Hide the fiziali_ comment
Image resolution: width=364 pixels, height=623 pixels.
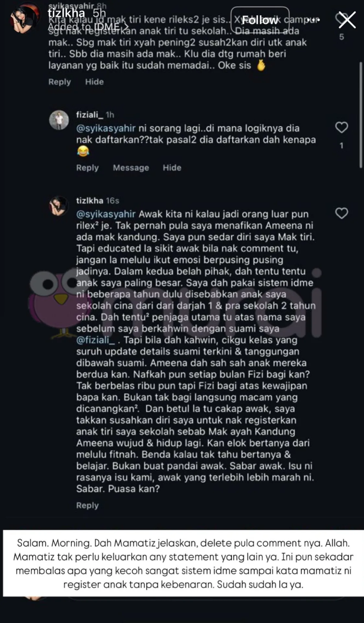tap(172, 168)
